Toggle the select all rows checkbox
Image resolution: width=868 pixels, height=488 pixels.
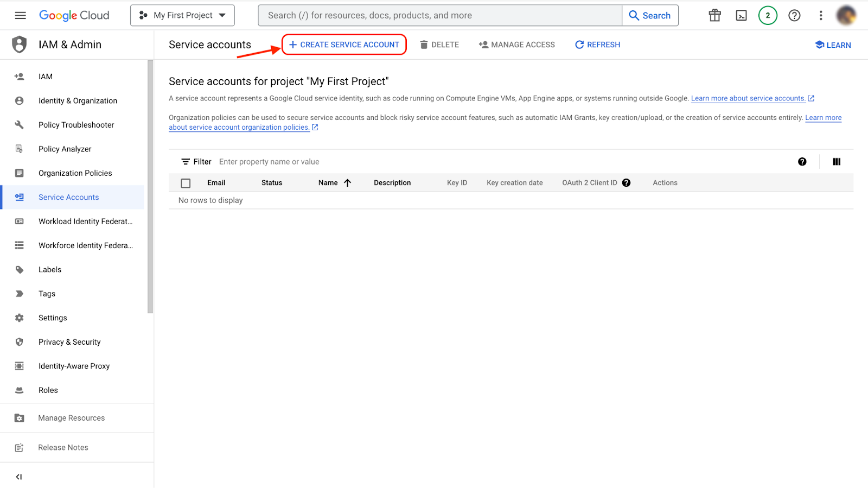coord(186,183)
